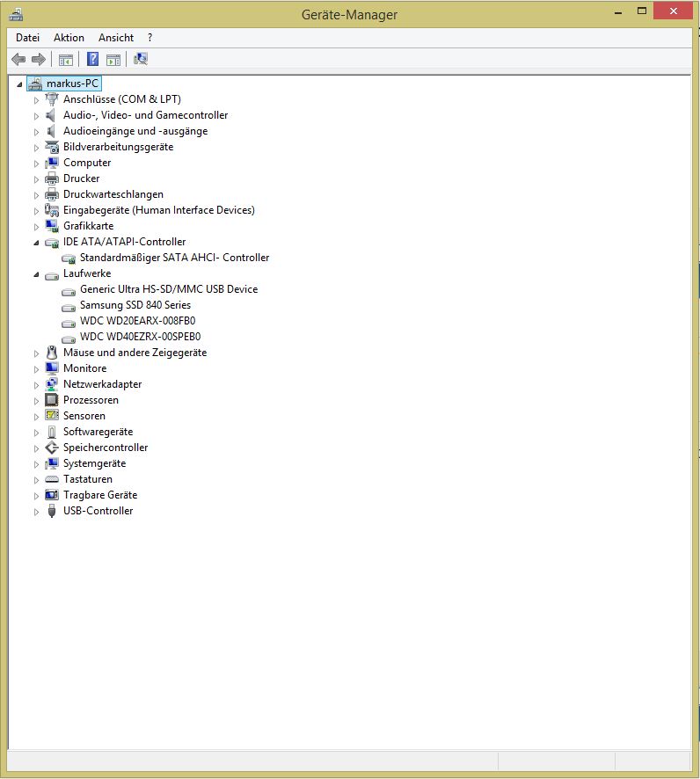Image resolution: width=700 pixels, height=779 pixels.
Task: Click the show/hide console tree toolbar icon
Action: pos(66,60)
